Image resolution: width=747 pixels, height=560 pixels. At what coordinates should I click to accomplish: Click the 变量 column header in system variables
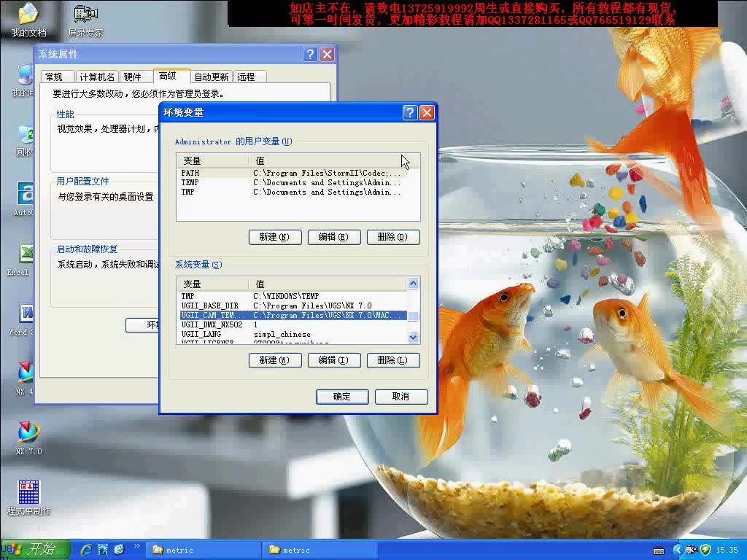point(213,284)
